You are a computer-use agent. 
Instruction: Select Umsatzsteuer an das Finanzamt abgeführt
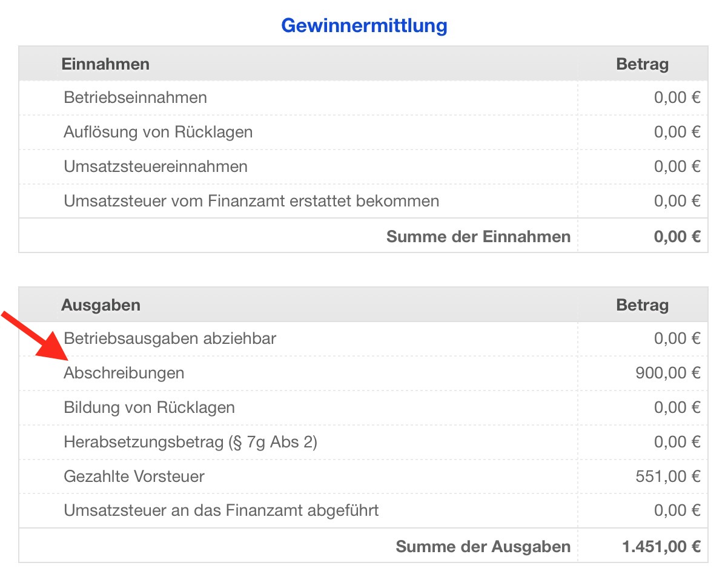click(221, 511)
